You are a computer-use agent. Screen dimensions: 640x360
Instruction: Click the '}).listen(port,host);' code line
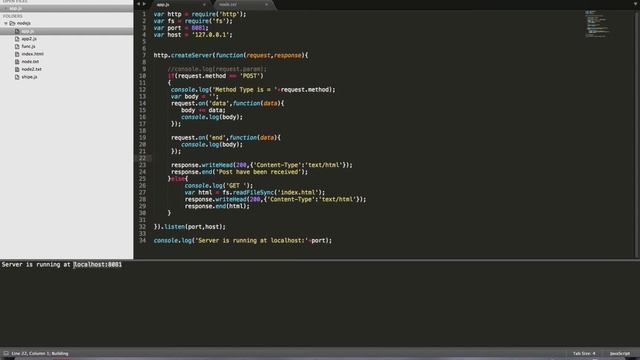coord(189,227)
